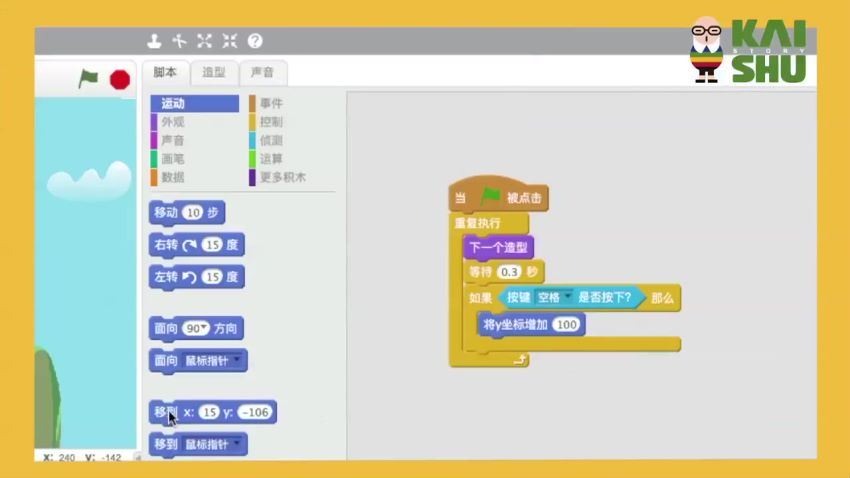This screenshot has height=478, width=850.
Task: Start the project with the green flag
Action: (88, 79)
